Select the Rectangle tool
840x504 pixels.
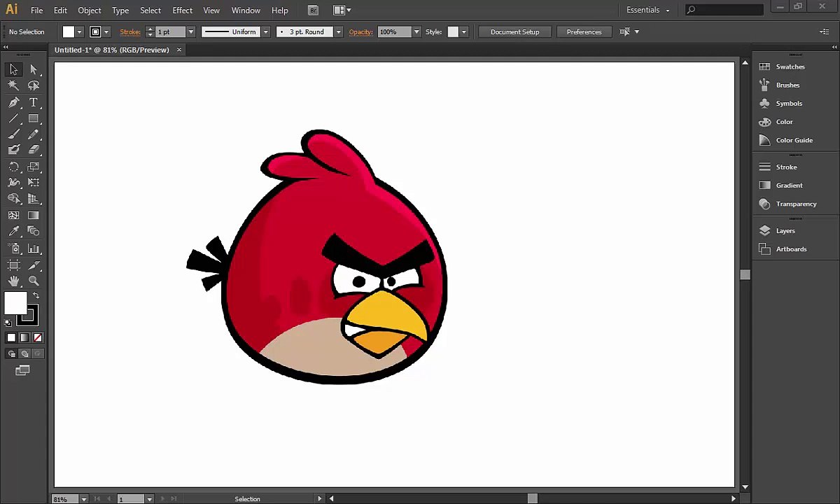pyautogui.click(x=34, y=118)
